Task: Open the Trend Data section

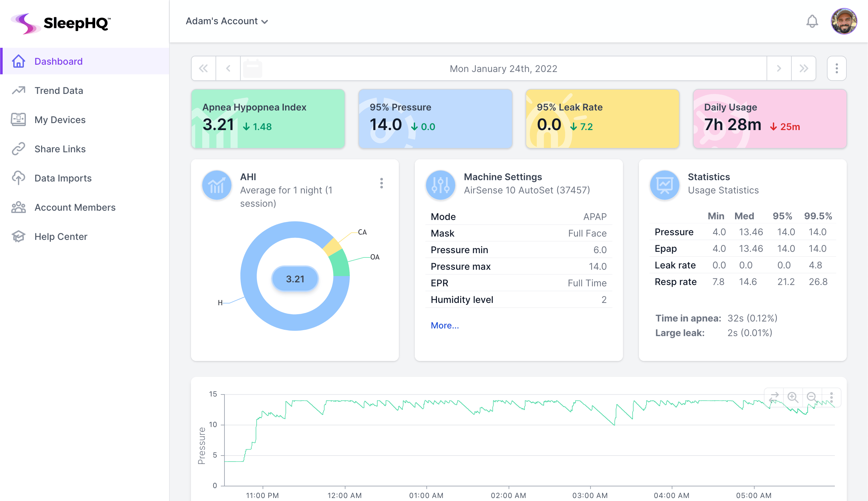Action: click(x=58, y=91)
